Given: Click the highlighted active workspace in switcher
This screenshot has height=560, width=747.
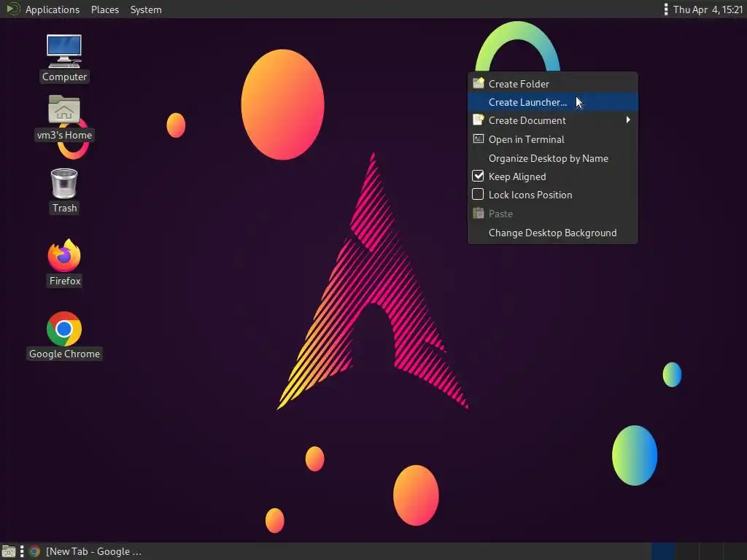Looking at the screenshot, I should tap(662, 551).
